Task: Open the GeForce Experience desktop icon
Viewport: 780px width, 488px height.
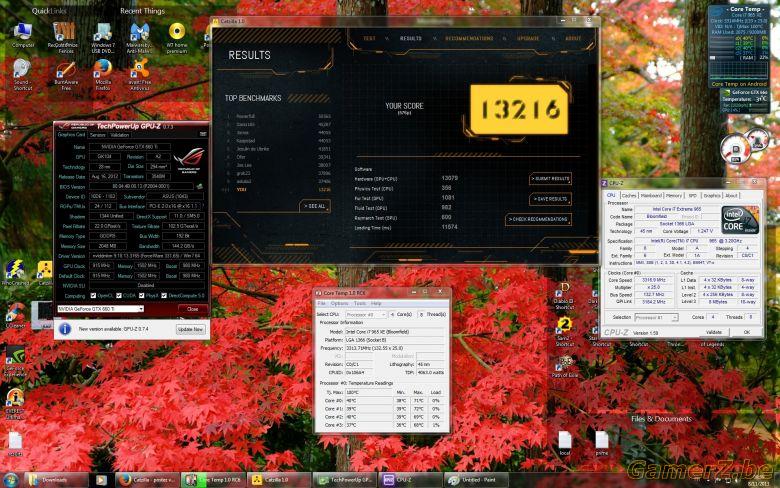Action: click(x=15, y=362)
